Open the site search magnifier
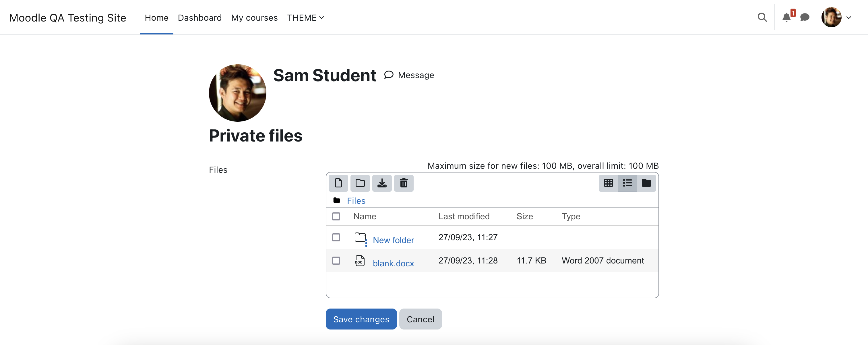This screenshot has width=868, height=345. [762, 17]
